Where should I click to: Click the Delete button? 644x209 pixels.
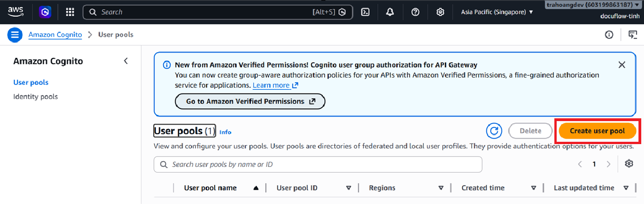530,131
